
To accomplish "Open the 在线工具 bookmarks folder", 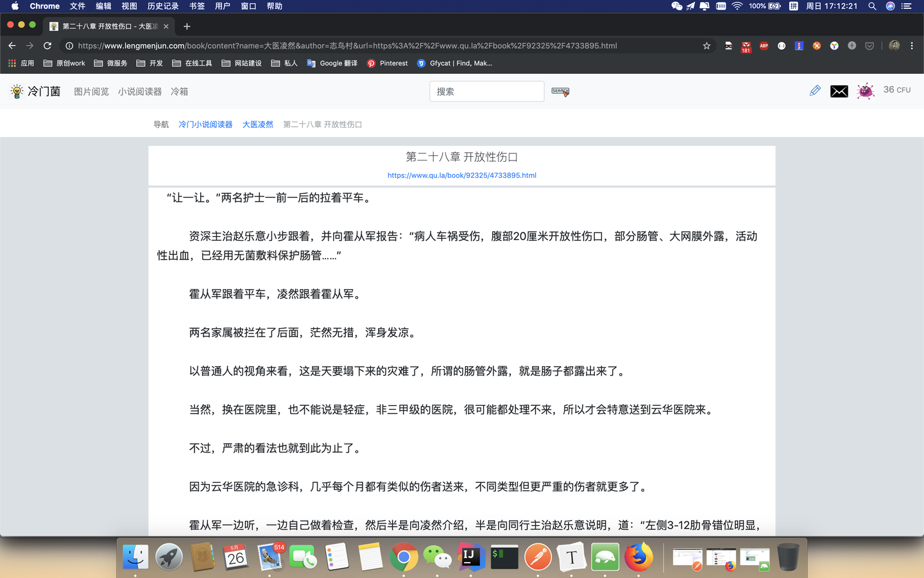I will [192, 63].
